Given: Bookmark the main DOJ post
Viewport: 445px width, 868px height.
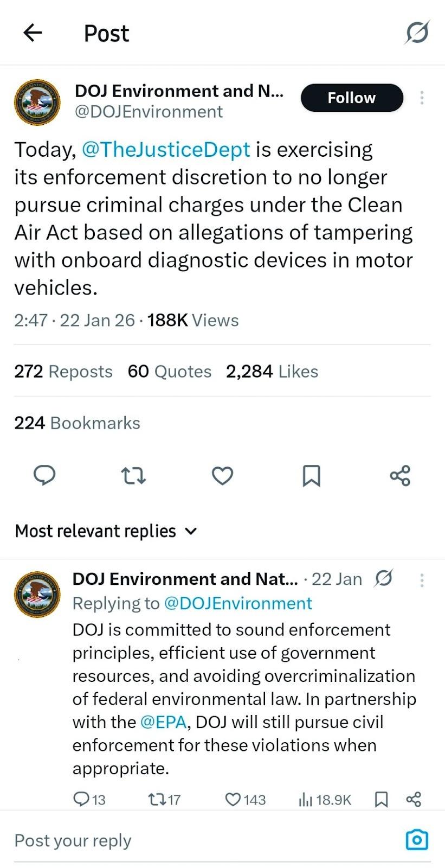Looking at the screenshot, I should pos(311,476).
